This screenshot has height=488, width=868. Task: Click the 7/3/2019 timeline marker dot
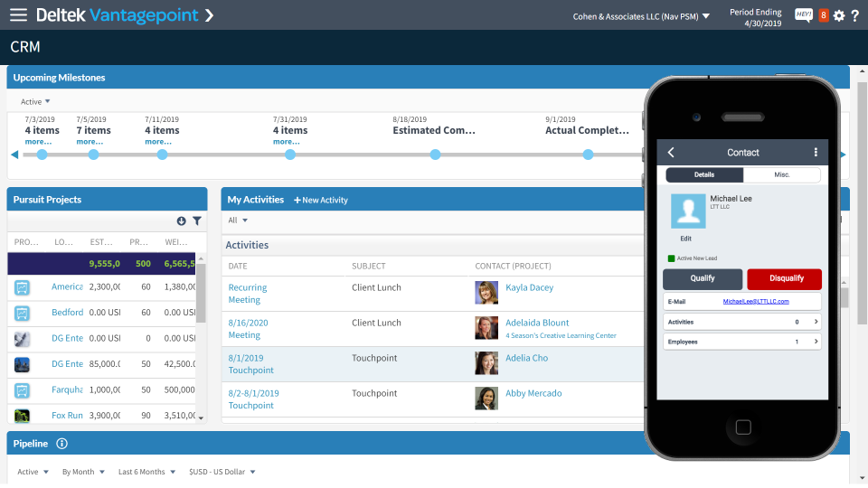pos(42,155)
